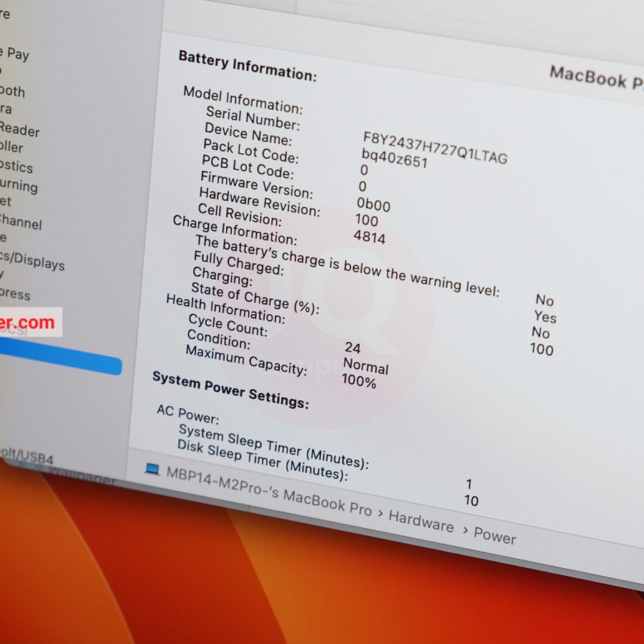Select the firmware value 0b00
This screenshot has width=644, height=644.
374,204
